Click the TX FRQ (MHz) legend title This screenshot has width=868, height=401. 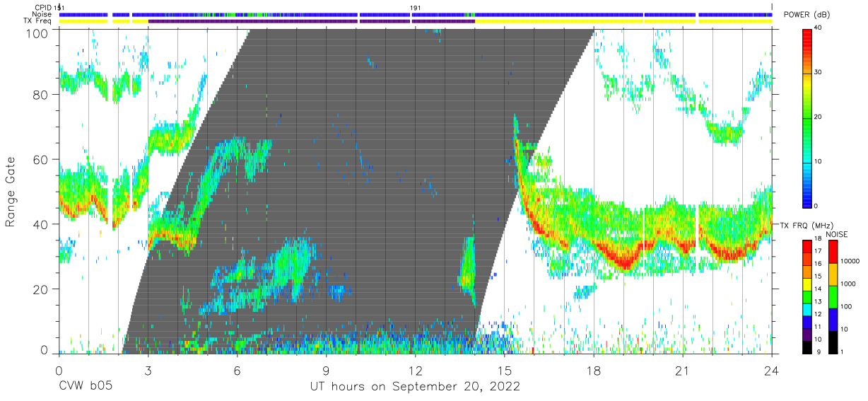pos(807,226)
